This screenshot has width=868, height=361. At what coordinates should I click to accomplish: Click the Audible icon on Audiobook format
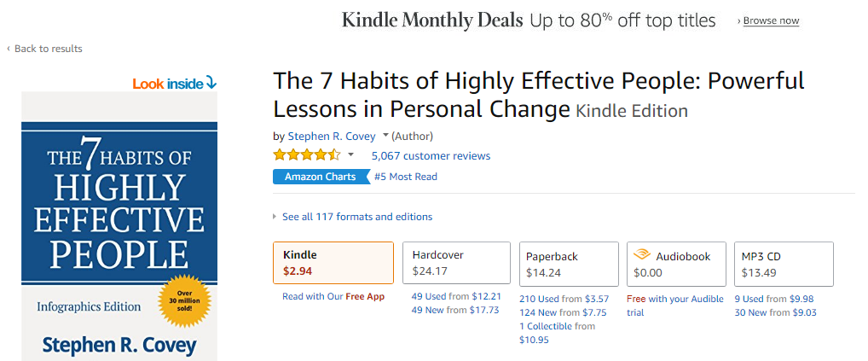[642, 256]
